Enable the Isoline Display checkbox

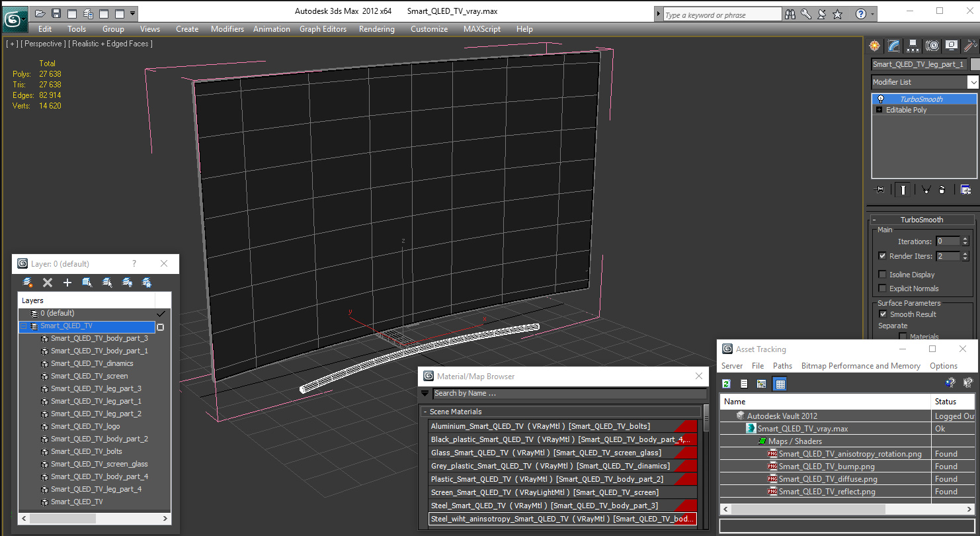click(883, 275)
